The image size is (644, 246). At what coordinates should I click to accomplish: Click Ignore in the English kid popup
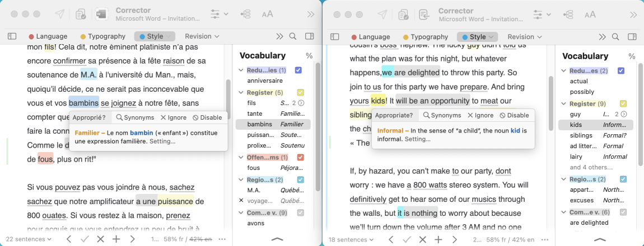pos(480,116)
